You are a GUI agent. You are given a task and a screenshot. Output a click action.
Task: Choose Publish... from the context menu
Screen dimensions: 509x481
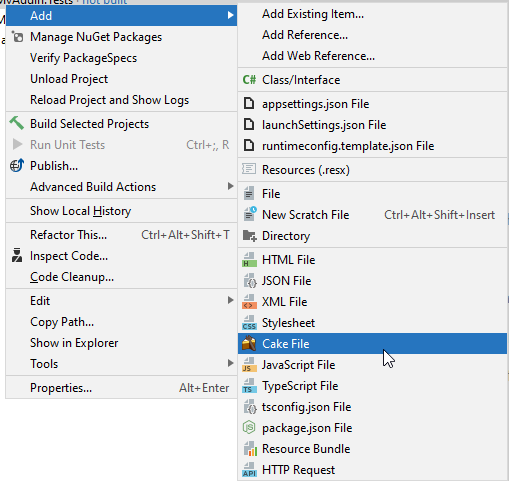121,166
